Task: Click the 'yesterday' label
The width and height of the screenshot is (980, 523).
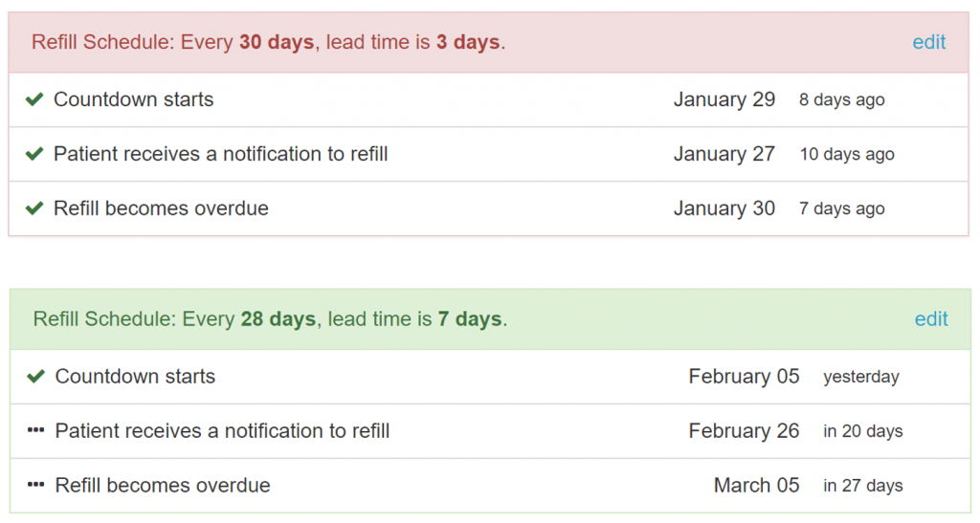Action: (x=860, y=377)
